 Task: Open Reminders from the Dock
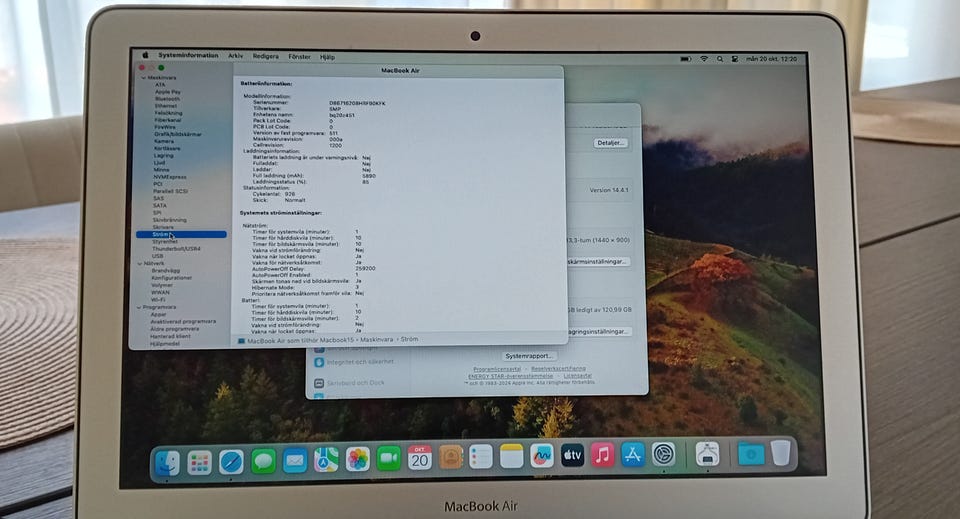(x=481, y=457)
